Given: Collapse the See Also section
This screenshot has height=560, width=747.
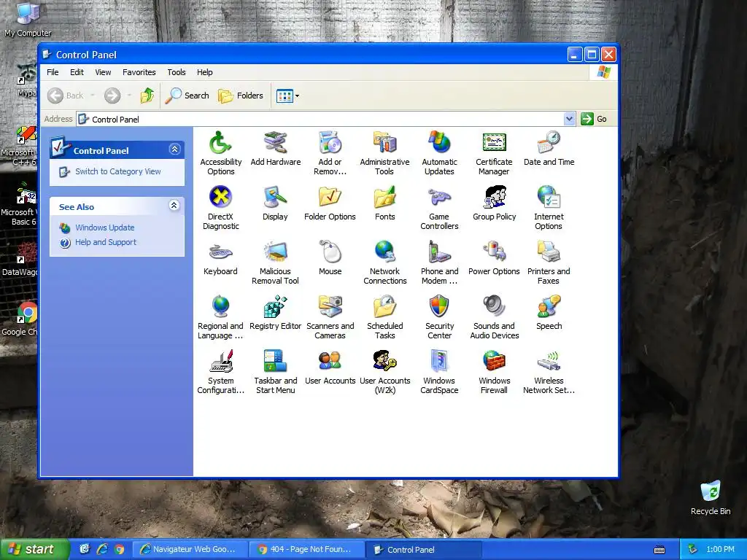Looking at the screenshot, I should (174, 205).
